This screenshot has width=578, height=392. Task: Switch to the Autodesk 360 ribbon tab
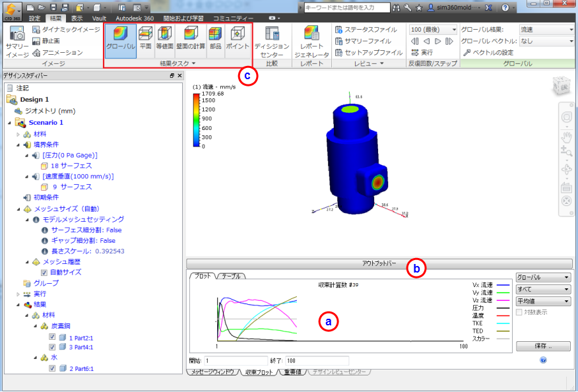(x=135, y=18)
